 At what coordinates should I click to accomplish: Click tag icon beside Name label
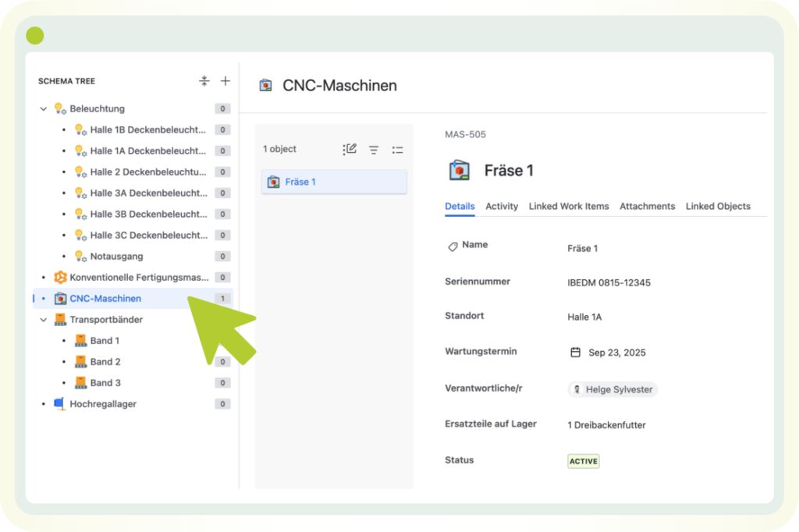(x=453, y=246)
